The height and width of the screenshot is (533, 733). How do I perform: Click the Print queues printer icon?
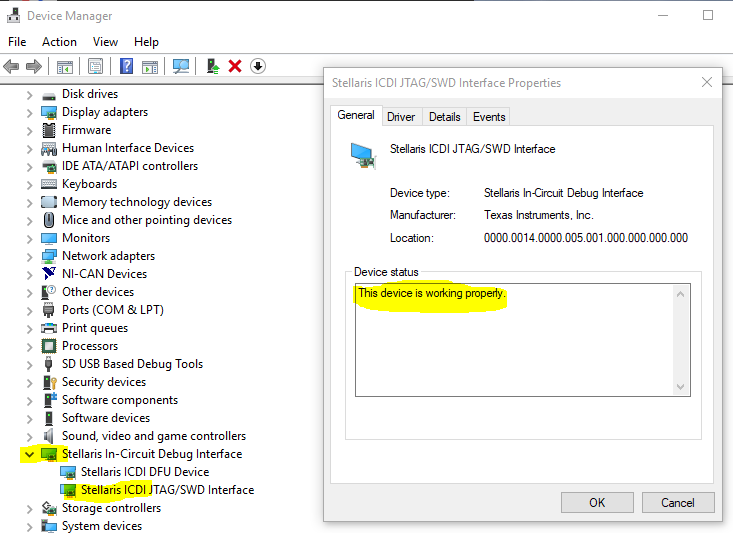(x=49, y=328)
